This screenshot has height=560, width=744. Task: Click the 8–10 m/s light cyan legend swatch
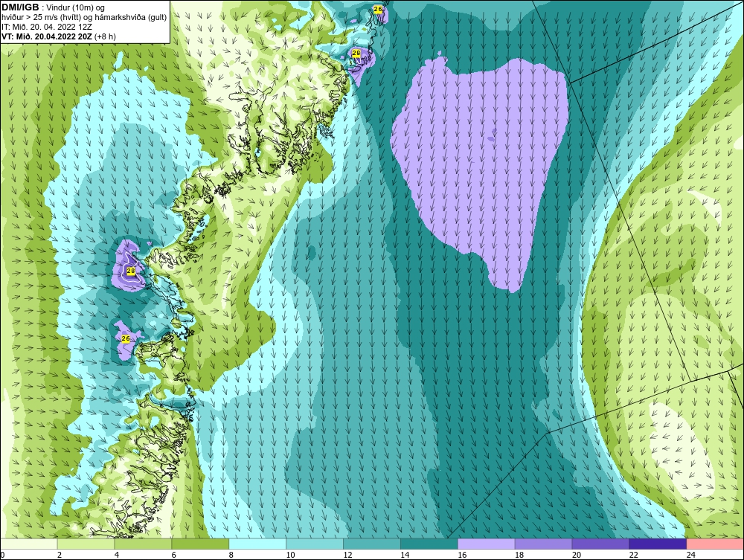tap(257, 544)
